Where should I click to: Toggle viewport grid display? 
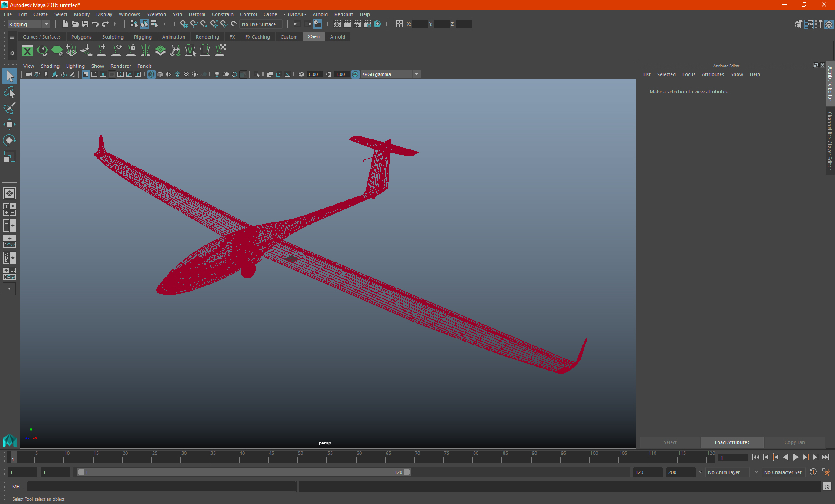coord(86,75)
